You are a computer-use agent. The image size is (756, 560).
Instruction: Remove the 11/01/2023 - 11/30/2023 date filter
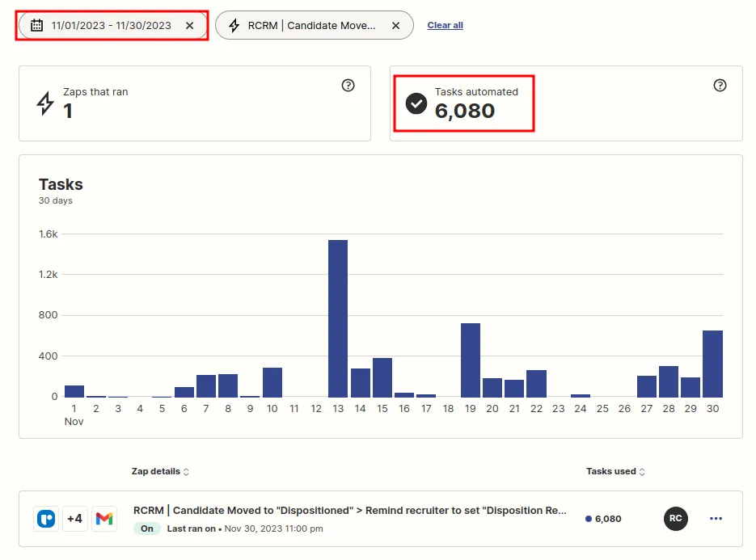tap(189, 25)
